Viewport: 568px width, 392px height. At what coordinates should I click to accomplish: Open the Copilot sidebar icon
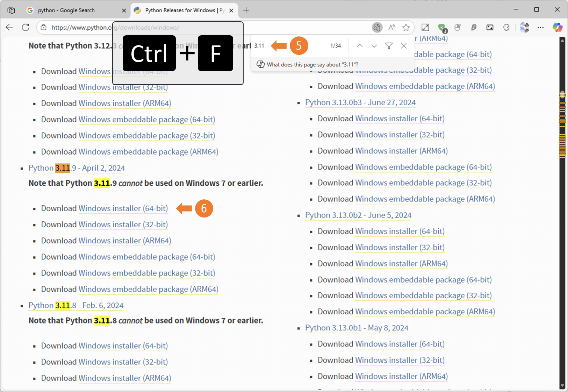(557, 27)
